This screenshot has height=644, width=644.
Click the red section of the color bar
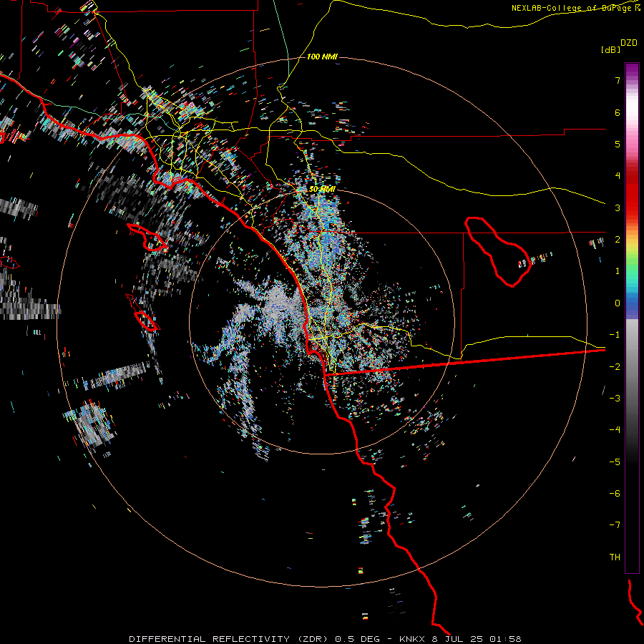(632, 193)
